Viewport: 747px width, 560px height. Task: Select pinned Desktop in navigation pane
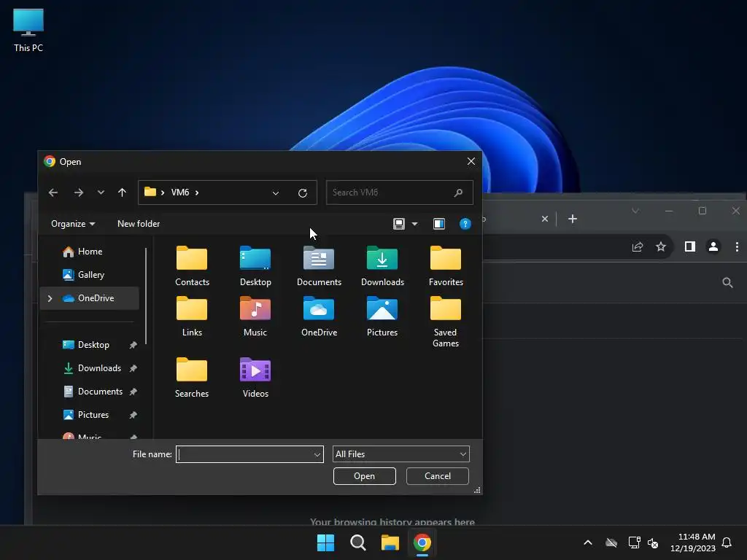pyautogui.click(x=90, y=345)
